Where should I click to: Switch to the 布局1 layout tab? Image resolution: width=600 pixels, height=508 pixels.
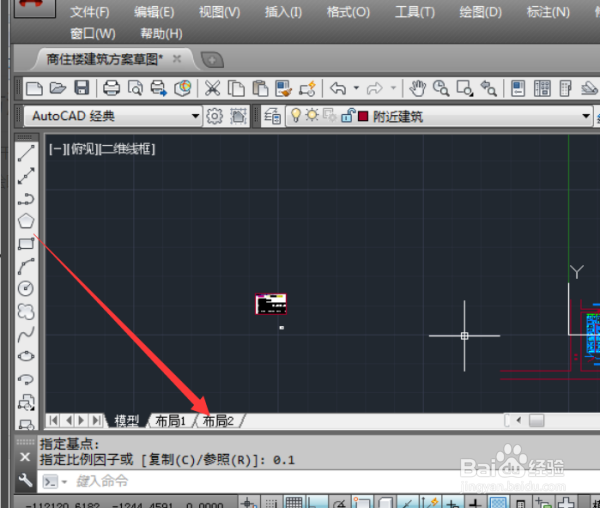pyautogui.click(x=170, y=421)
